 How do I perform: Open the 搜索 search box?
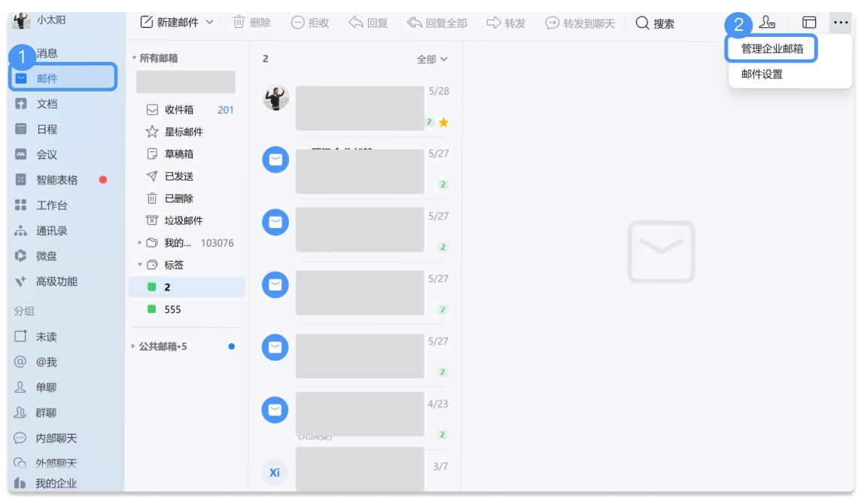coord(655,23)
